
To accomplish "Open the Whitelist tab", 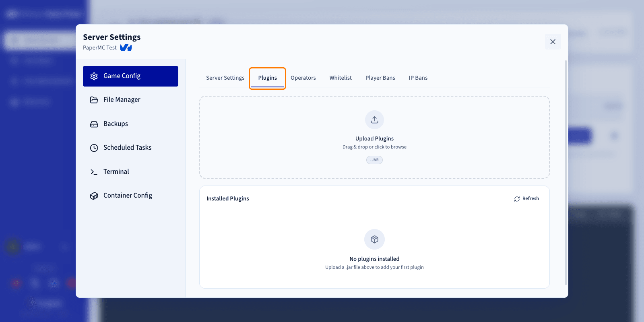I will (341, 78).
